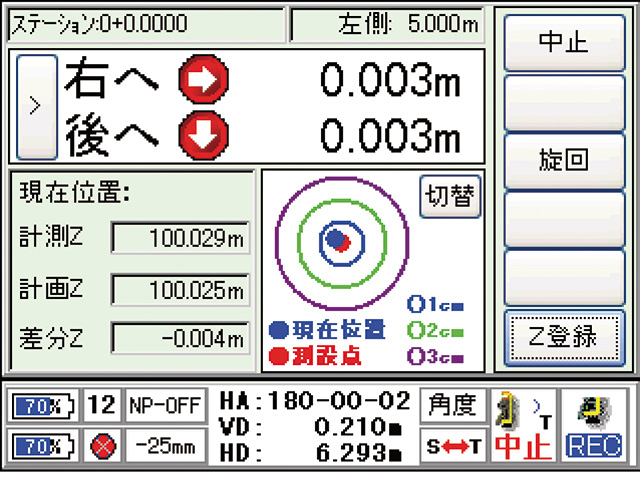Click the 中止 button at top right
Screen dimensions: 640x480
(x=564, y=43)
